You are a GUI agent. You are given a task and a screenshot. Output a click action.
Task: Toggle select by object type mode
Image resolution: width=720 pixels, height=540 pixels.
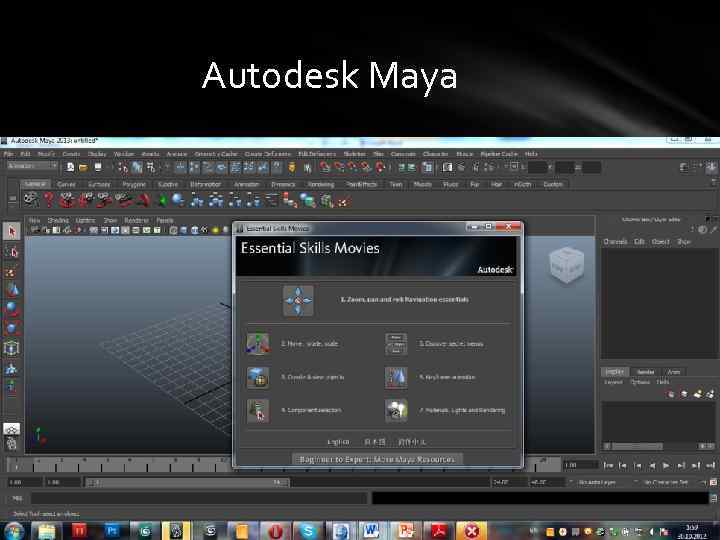coord(137,168)
